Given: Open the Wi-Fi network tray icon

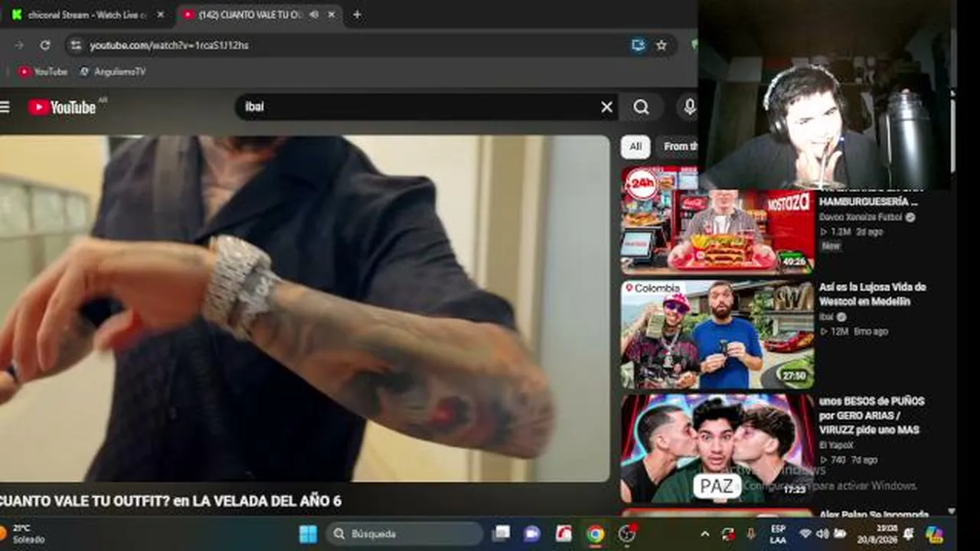Looking at the screenshot, I should [805, 533].
